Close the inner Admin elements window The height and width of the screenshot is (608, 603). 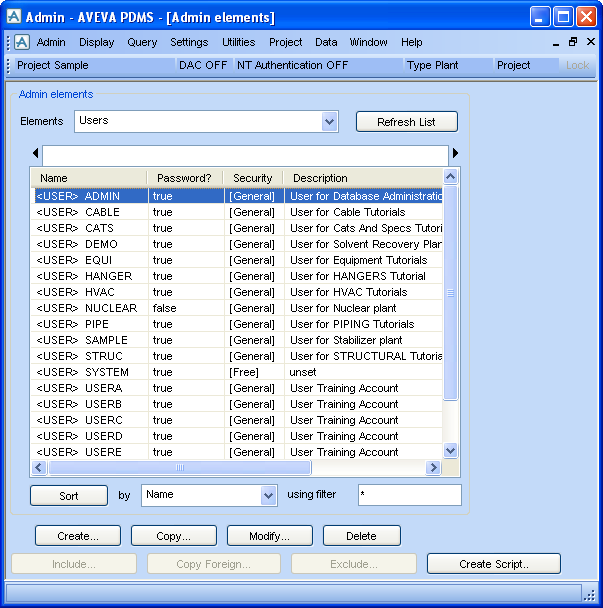[591, 41]
